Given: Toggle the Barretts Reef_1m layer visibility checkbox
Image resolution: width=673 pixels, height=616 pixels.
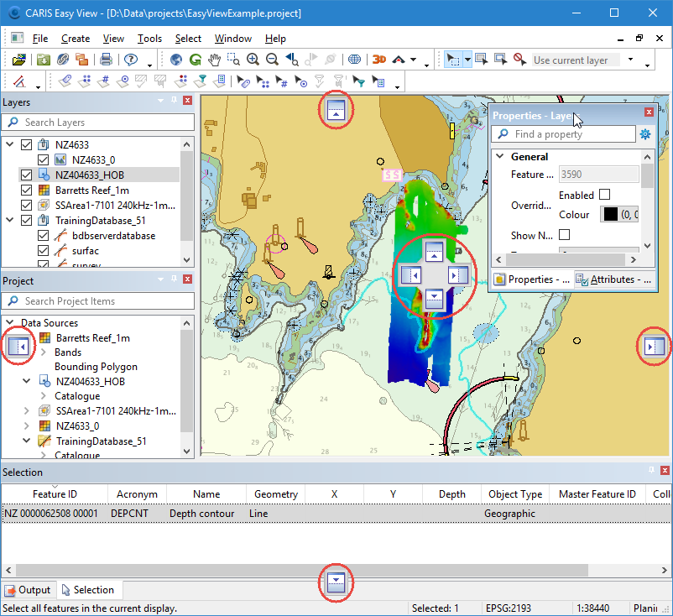Looking at the screenshot, I should (x=26, y=190).
